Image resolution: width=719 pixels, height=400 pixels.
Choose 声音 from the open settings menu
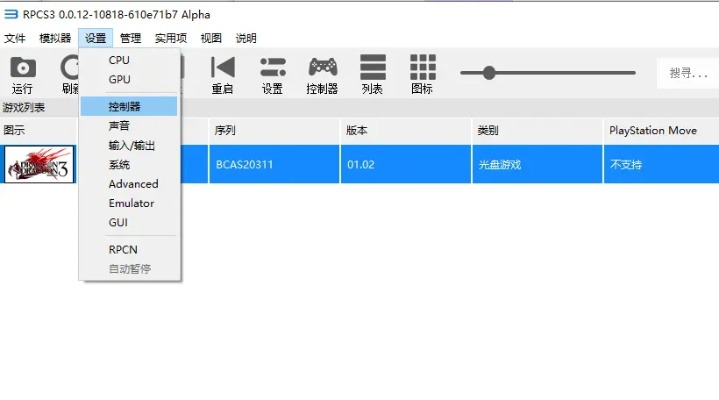click(119, 126)
